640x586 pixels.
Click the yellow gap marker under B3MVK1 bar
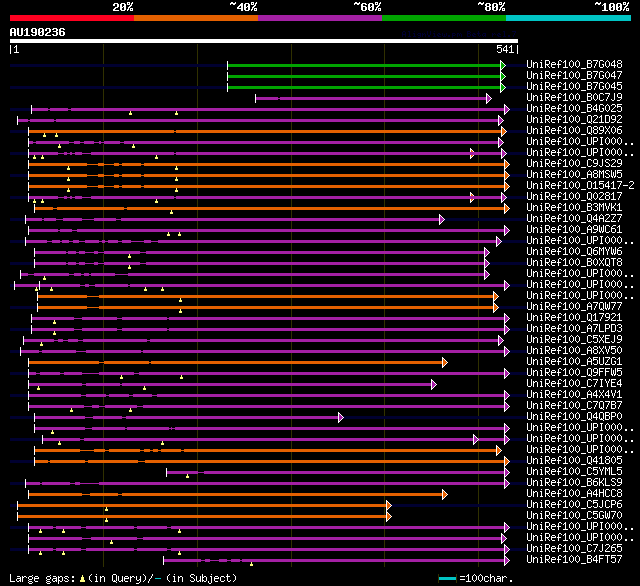click(x=171, y=212)
